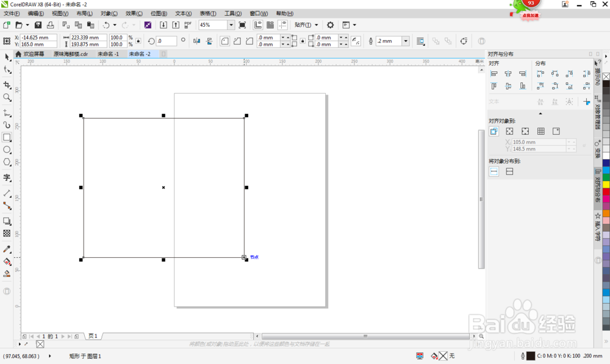Screen dimensions: 610x364
Task: Mirror the object horizontally
Action: coord(197,41)
